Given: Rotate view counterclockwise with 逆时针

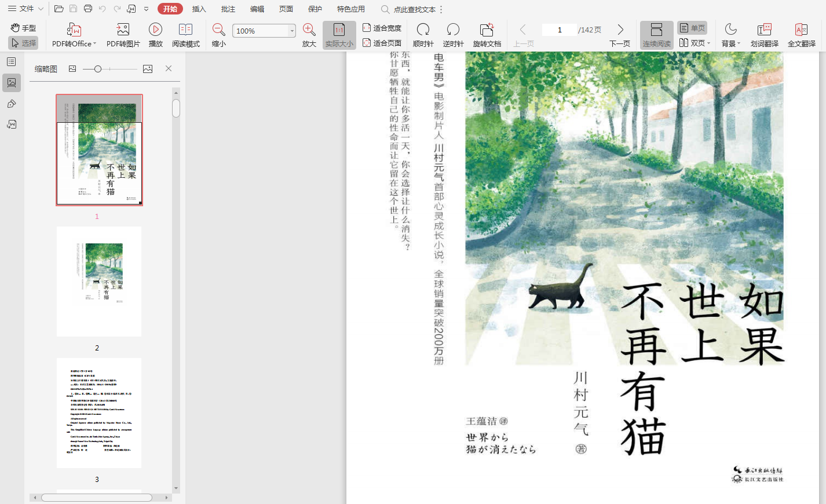Looking at the screenshot, I should (453, 35).
